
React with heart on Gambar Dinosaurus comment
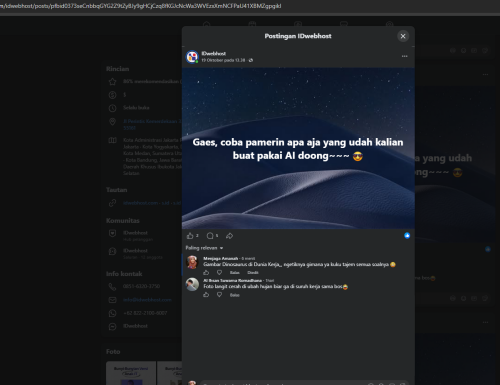point(219,272)
